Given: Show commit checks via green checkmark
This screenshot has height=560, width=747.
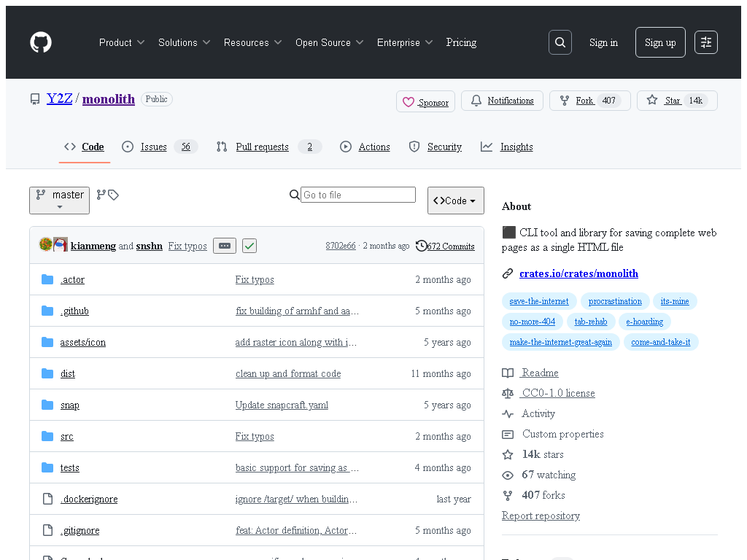Looking at the screenshot, I should (249, 246).
